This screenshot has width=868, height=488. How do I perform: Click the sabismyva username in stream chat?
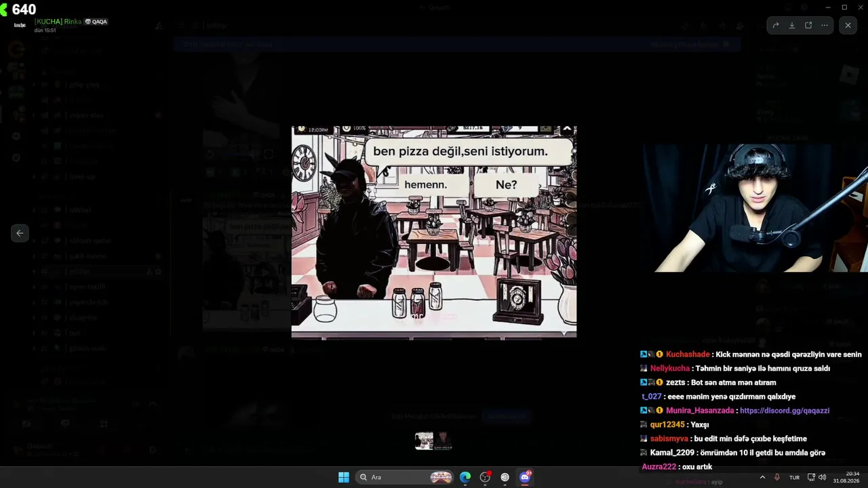669,439
